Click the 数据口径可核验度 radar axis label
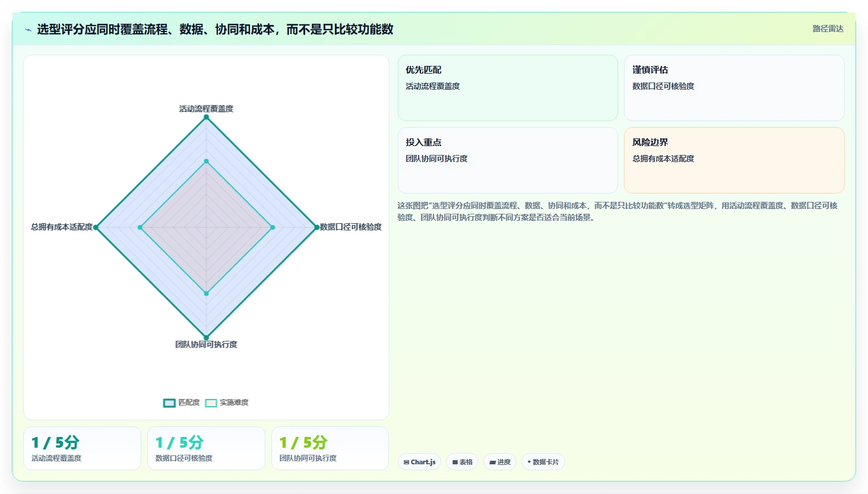The image size is (868, 494). click(x=351, y=227)
